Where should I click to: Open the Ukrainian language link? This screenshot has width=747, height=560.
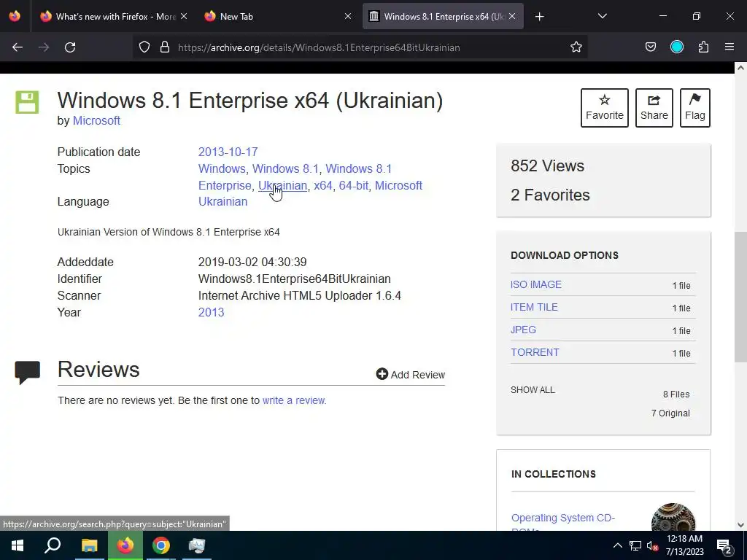coord(223,201)
